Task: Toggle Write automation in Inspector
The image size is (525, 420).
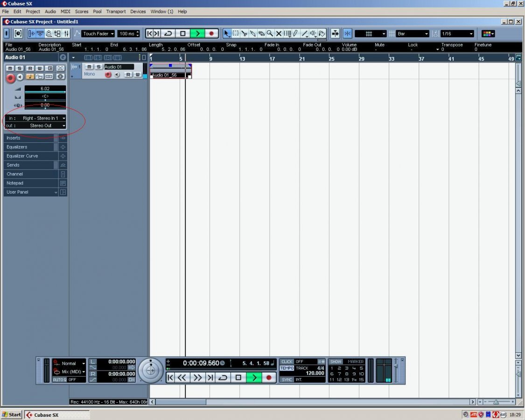Action: (x=40, y=68)
